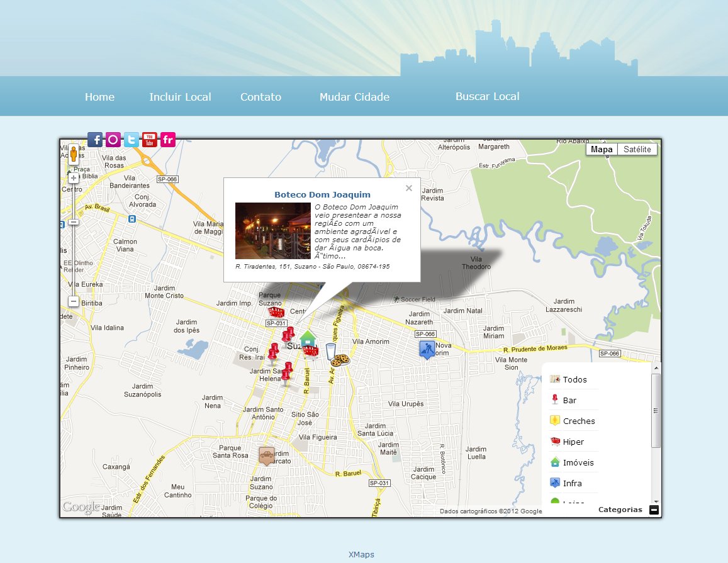Open the Boteco Dom Joaquim photo thumbnail
Viewport: 728px width, 563px height.
click(x=273, y=231)
